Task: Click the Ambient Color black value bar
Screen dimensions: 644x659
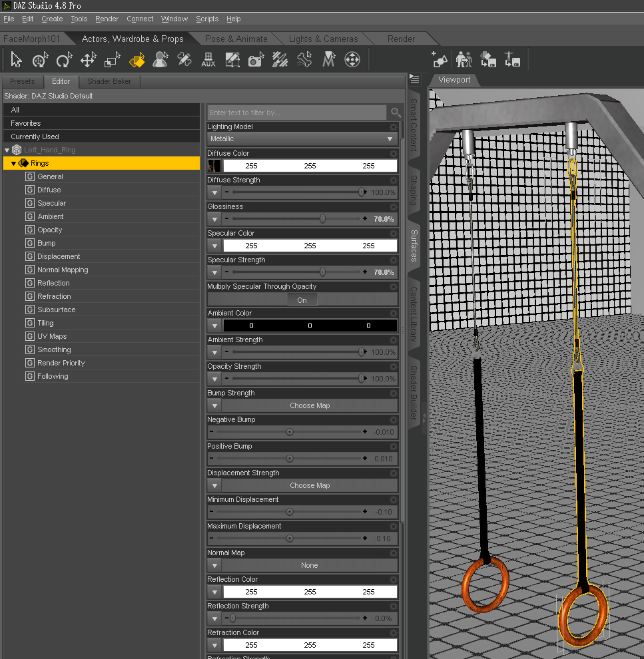Action: point(310,326)
